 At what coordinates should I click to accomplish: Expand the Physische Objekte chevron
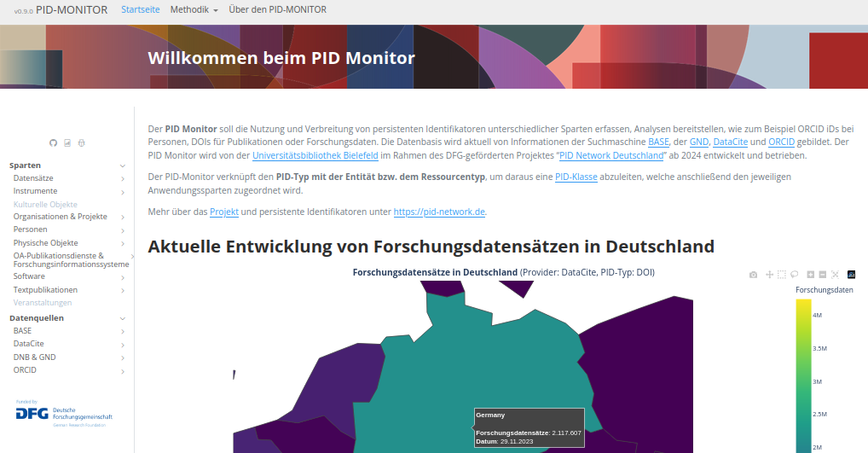pyautogui.click(x=123, y=244)
